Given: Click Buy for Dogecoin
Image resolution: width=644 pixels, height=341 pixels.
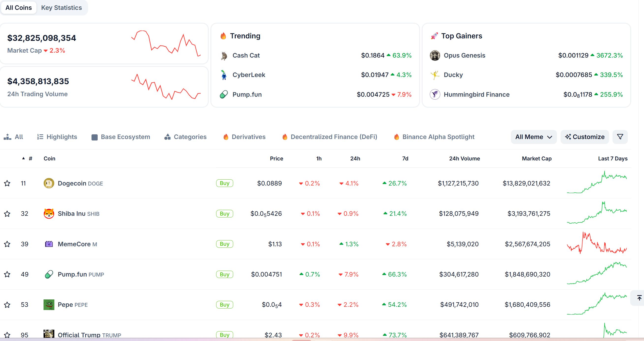Looking at the screenshot, I should [225, 183].
